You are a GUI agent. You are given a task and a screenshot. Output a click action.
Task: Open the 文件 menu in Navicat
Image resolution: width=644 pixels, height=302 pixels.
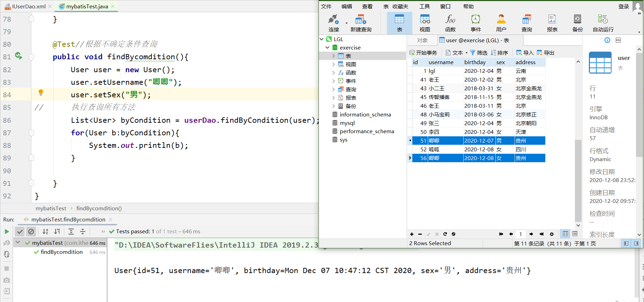click(x=326, y=6)
